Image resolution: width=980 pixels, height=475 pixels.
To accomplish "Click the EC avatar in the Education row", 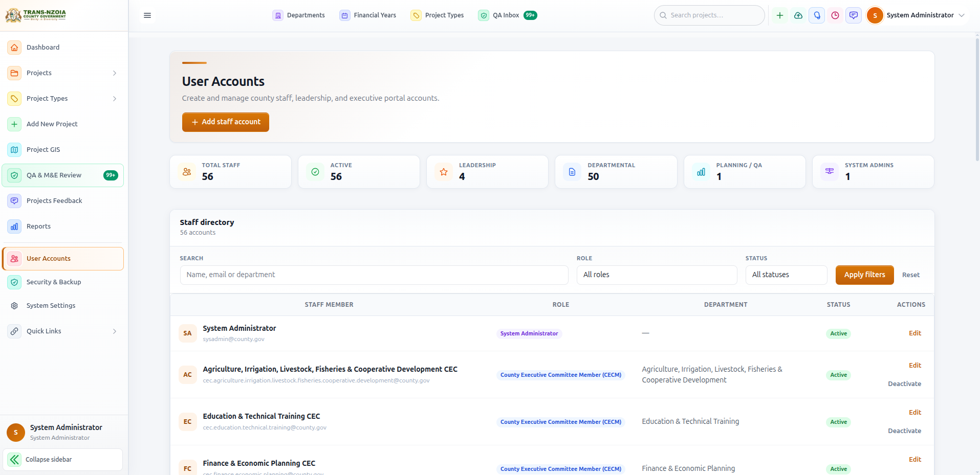I will (x=188, y=422).
